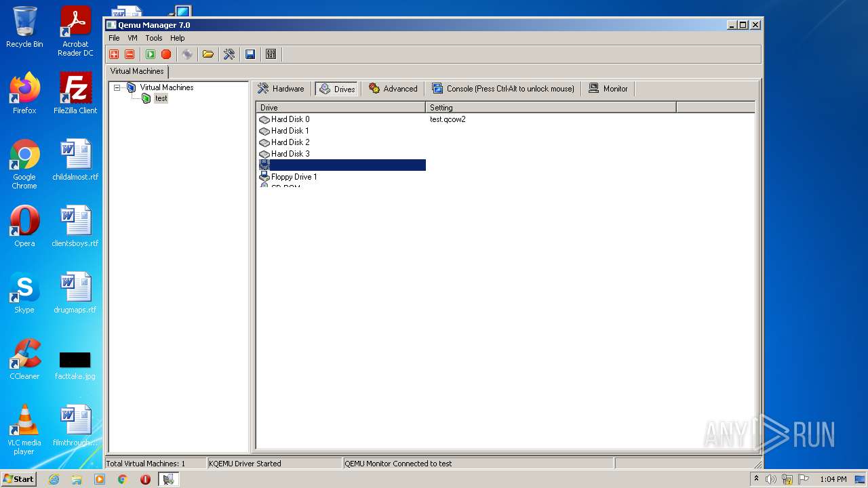The image size is (868, 488).
Task: Click the Windows Start button
Action: (x=18, y=479)
